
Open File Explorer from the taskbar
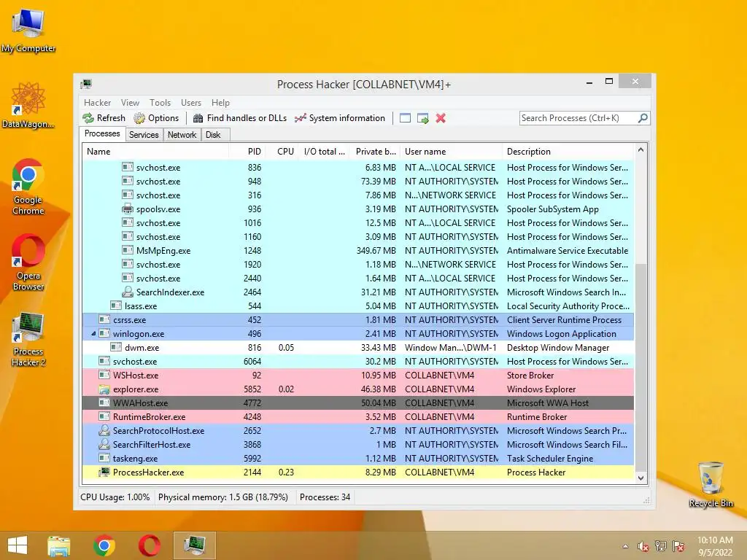point(58,545)
